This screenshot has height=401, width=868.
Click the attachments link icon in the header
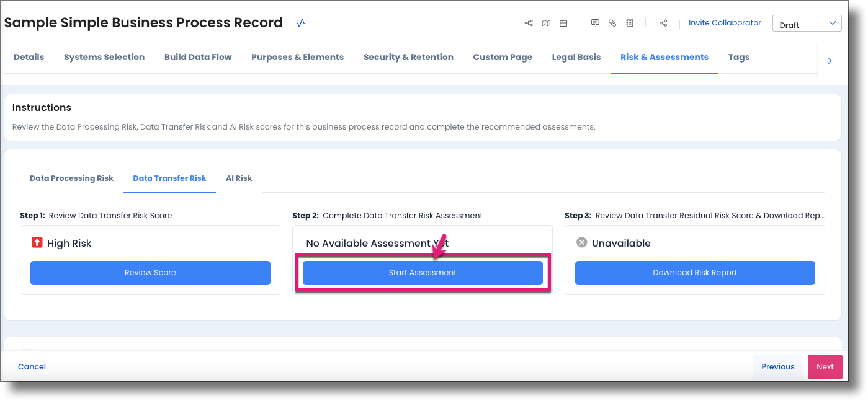pyautogui.click(x=612, y=22)
